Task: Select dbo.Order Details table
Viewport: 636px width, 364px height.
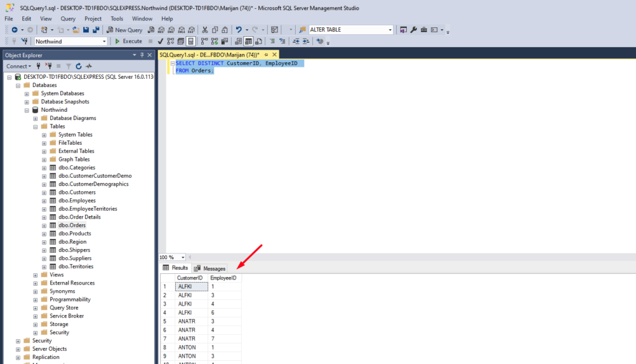Action: 79,217
